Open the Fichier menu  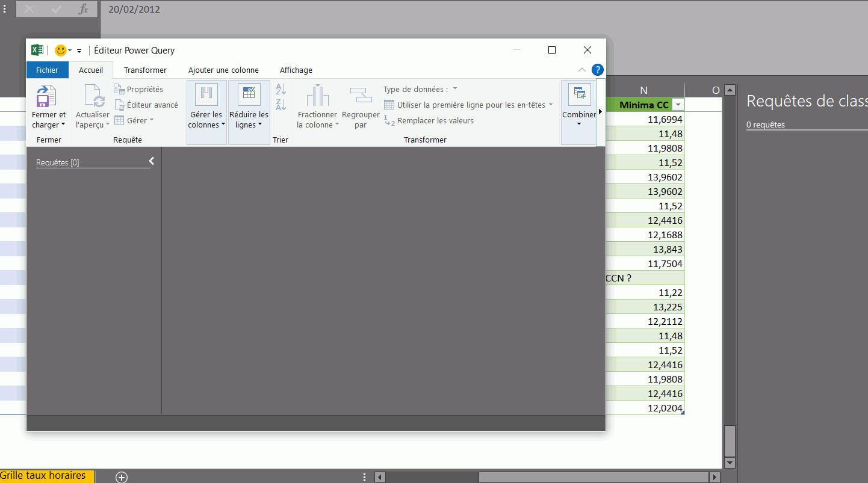47,70
